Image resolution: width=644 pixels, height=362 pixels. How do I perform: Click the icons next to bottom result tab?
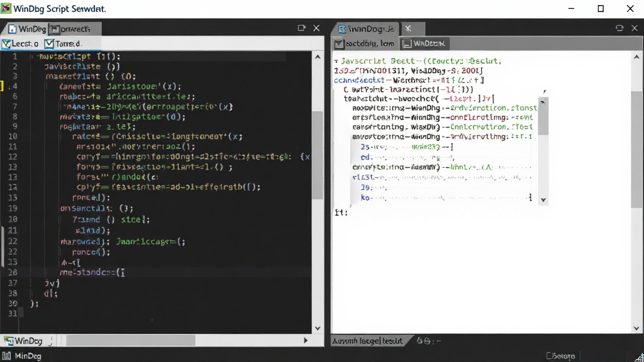428,341
